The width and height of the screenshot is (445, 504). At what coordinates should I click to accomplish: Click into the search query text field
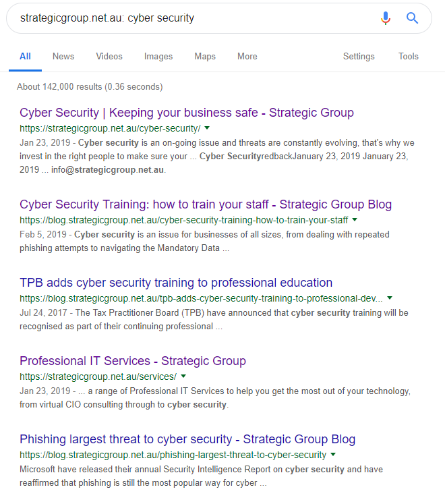click(x=193, y=18)
